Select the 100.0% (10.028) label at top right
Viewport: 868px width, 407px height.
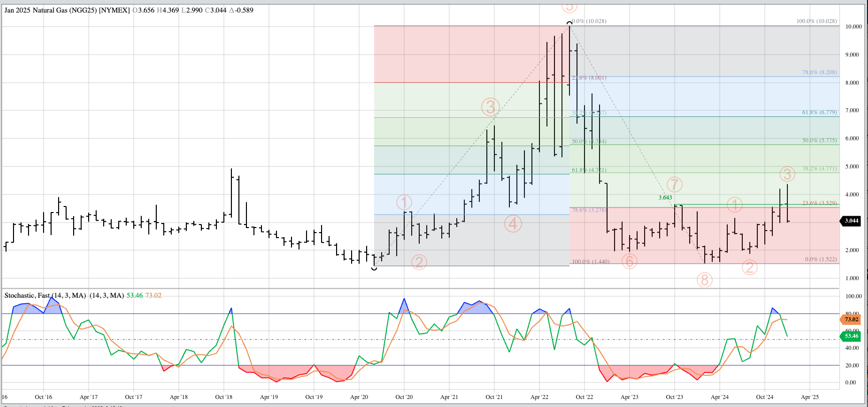[x=816, y=21]
